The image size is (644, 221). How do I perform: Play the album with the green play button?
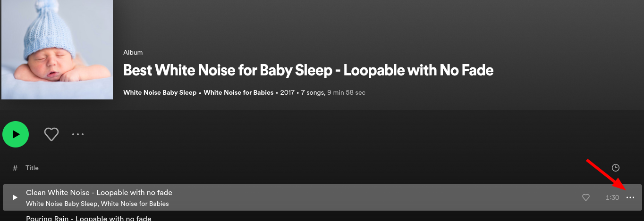[x=16, y=134]
